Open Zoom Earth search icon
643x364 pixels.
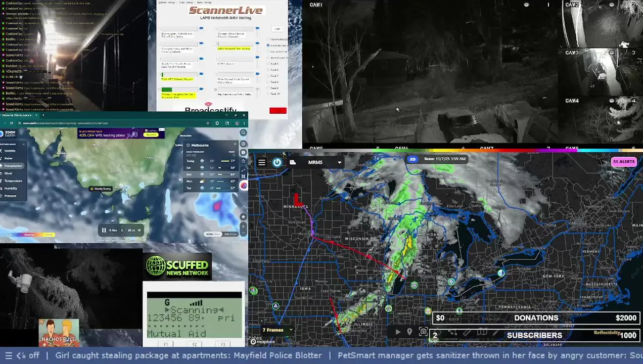tap(243, 133)
